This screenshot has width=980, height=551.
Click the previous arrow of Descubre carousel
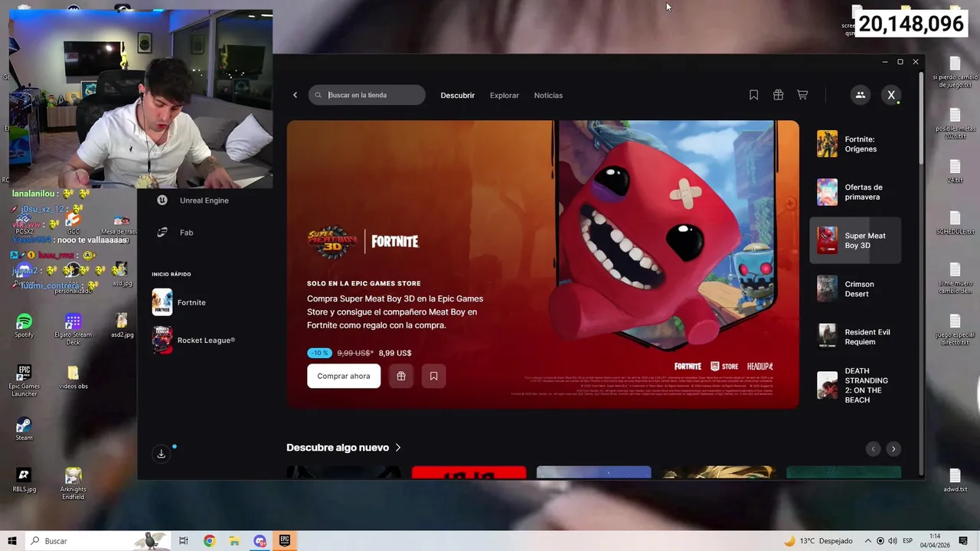click(873, 449)
